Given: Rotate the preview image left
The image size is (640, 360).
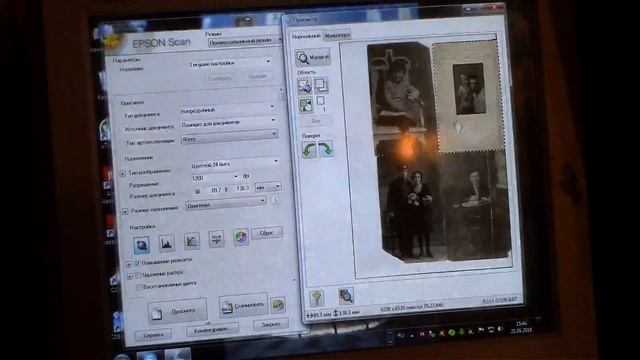Looking at the screenshot, I should click(309, 150).
